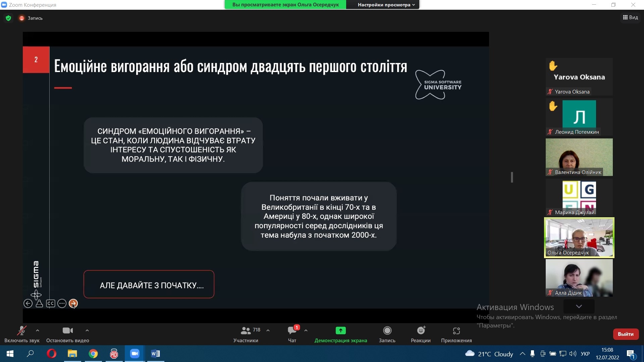Image resolution: width=644 pixels, height=362 pixels.
Task: Open the Реакции reactions menu
Action: [421, 331]
